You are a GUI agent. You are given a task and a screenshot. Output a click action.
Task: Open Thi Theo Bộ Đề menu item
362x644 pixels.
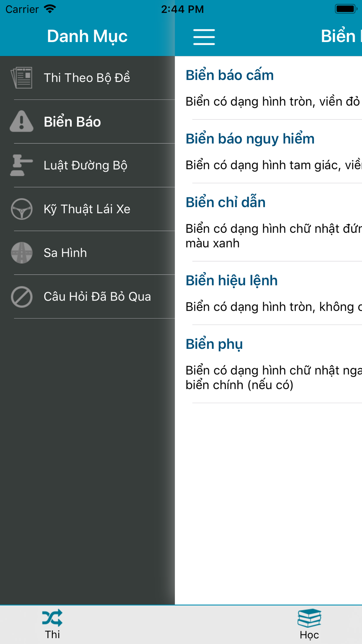(87, 78)
